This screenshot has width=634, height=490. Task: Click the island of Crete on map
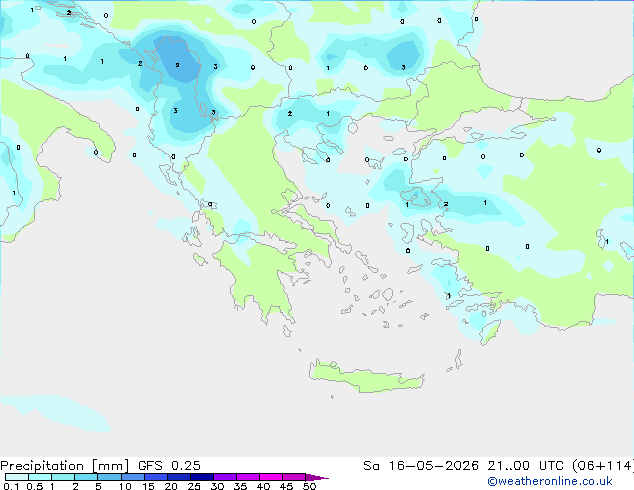click(366, 377)
